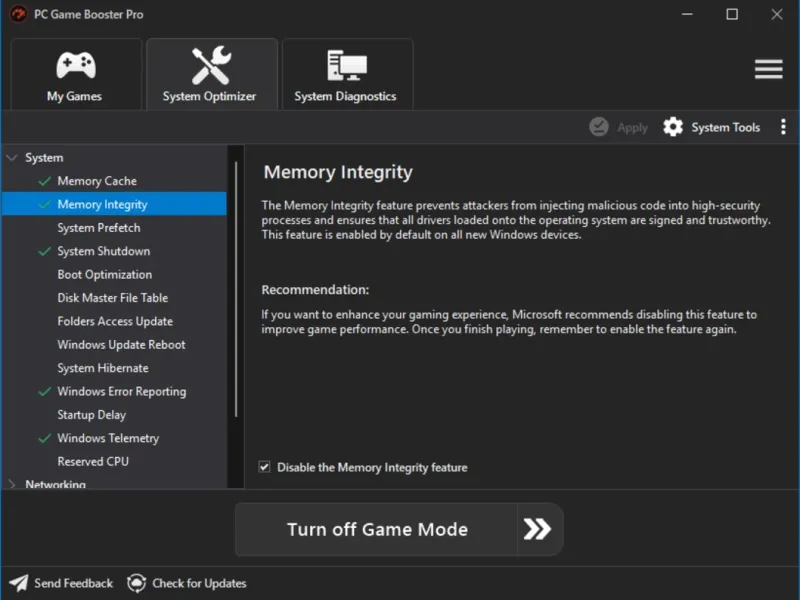
Task: Click the green checkmark beside Memory Cache
Action: click(45, 181)
